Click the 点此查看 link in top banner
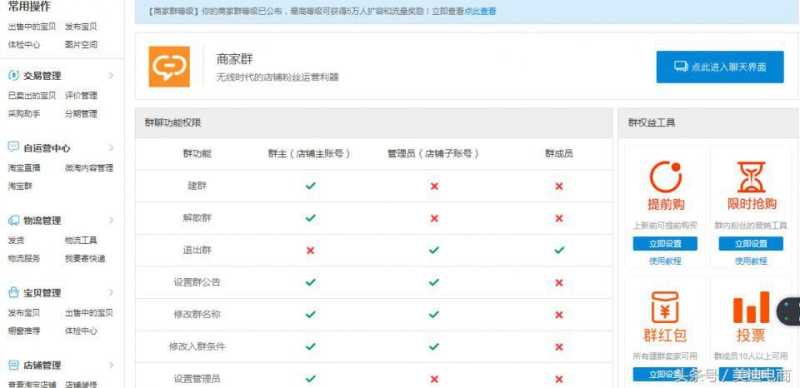 pyautogui.click(x=480, y=11)
